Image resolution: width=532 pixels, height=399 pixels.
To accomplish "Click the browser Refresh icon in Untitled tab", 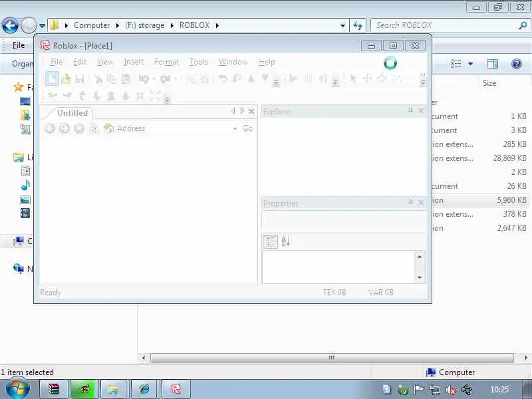I will pyautogui.click(x=94, y=128).
